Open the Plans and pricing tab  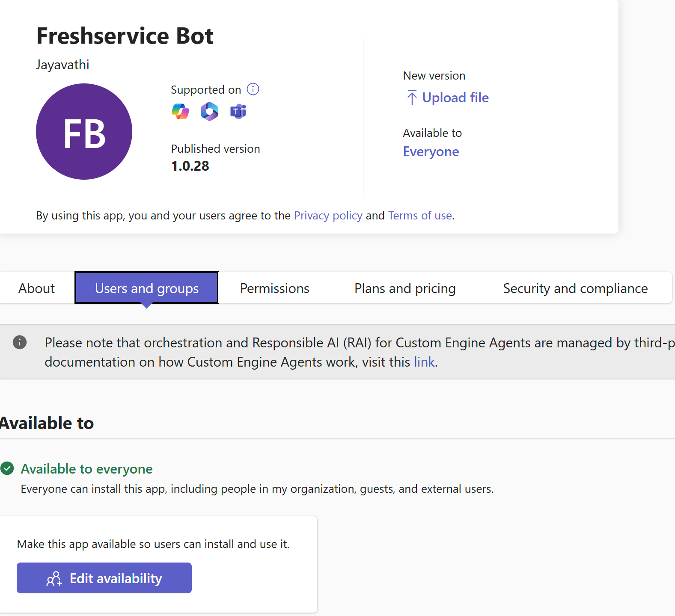405,288
